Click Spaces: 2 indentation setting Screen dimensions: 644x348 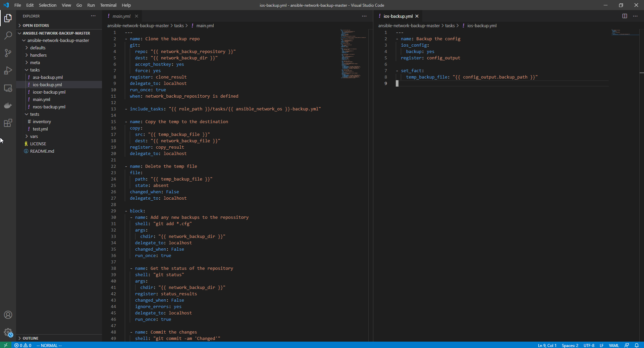[x=570, y=345]
